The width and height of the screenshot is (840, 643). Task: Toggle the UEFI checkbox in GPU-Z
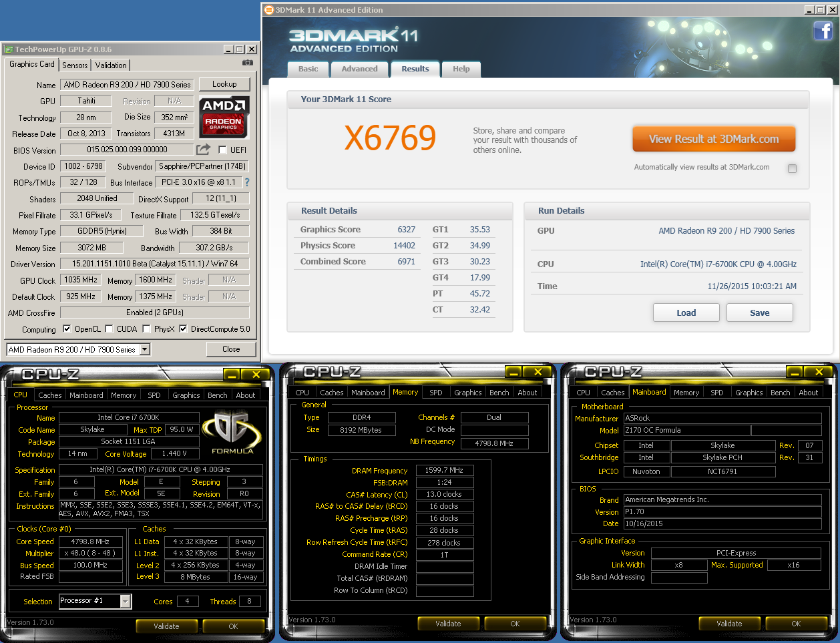(x=222, y=150)
